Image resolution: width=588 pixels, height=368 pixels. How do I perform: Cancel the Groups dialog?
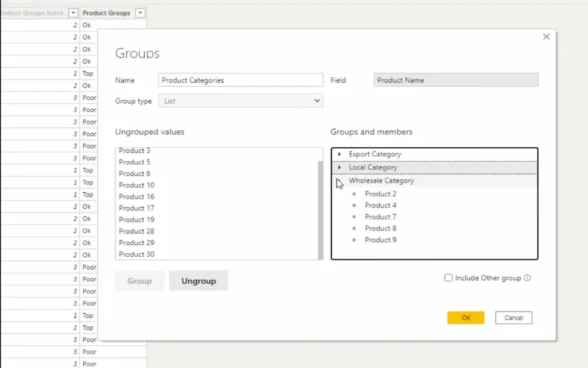[513, 318]
